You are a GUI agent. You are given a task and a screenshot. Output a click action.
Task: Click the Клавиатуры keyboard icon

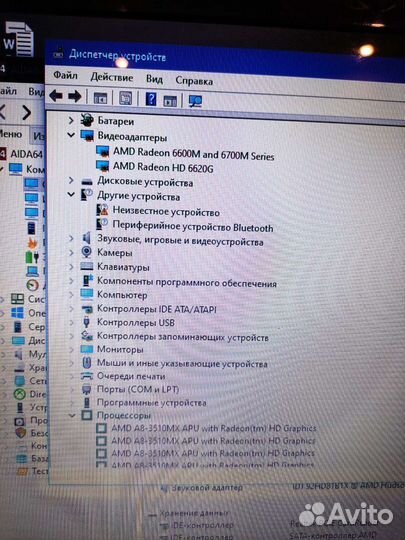[x=86, y=266]
